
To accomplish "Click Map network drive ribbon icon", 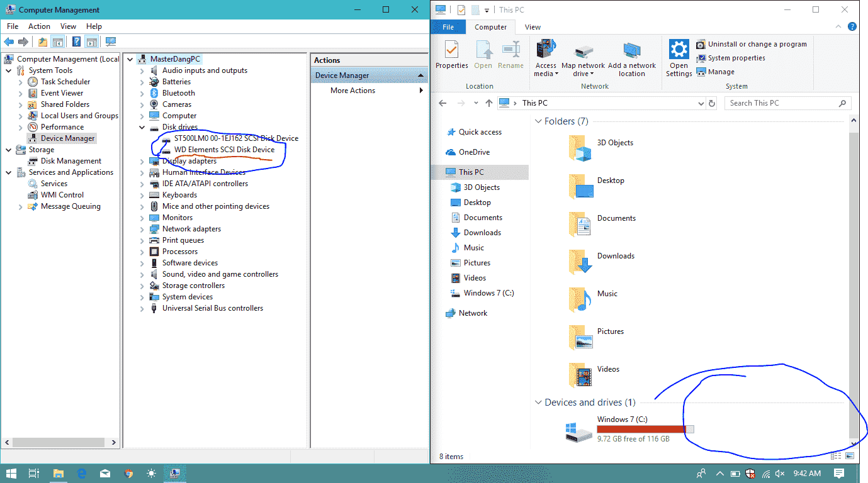I will tap(583, 51).
